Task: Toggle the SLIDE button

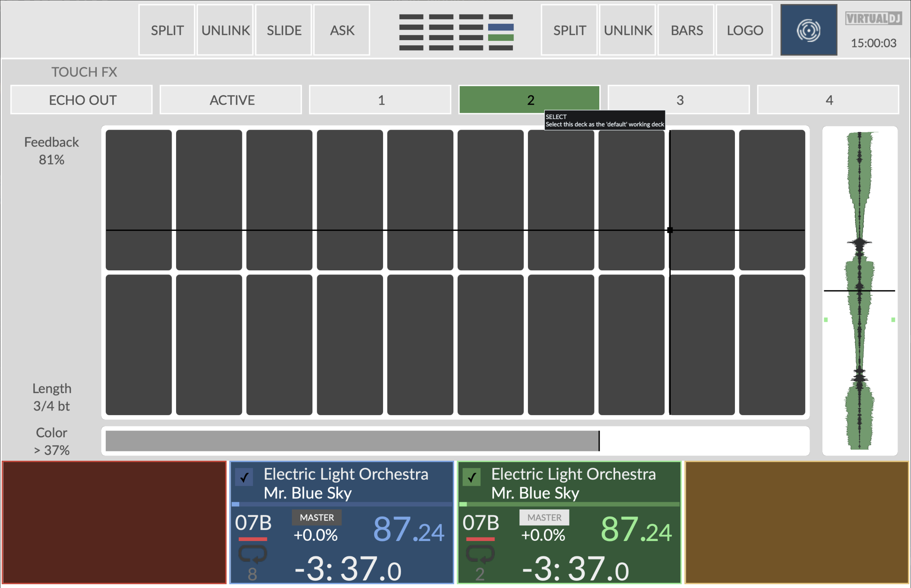Action: point(284,30)
